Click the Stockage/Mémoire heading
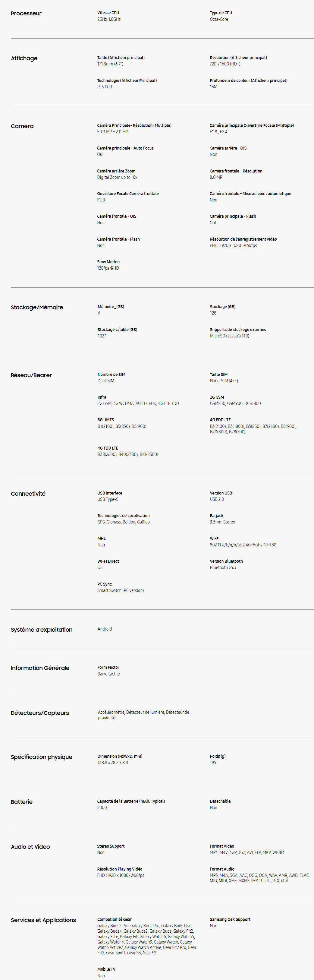Viewport: 314px width, 980px height. (x=37, y=307)
